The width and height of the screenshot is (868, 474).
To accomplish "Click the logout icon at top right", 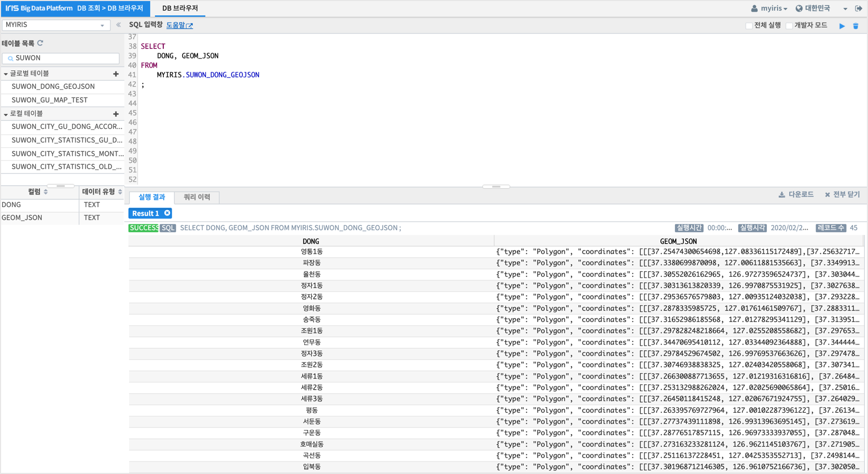I will [859, 8].
